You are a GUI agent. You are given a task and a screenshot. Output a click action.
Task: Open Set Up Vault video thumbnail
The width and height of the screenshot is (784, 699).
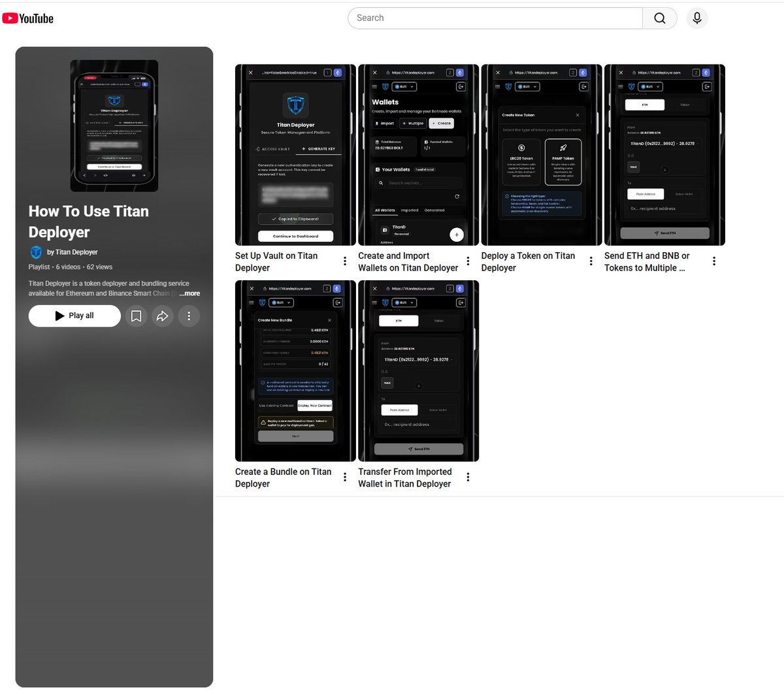coord(295,155)
